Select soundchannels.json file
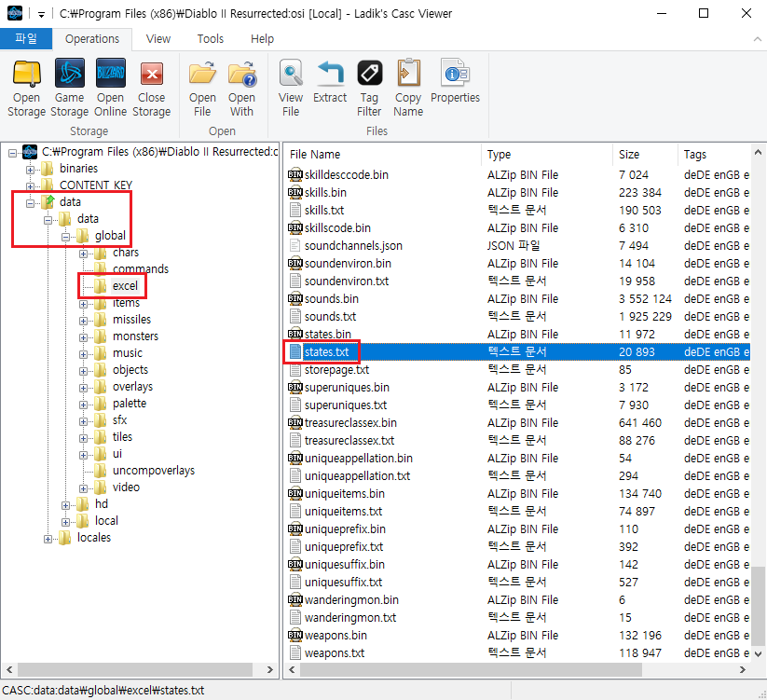 pos(353,245)
